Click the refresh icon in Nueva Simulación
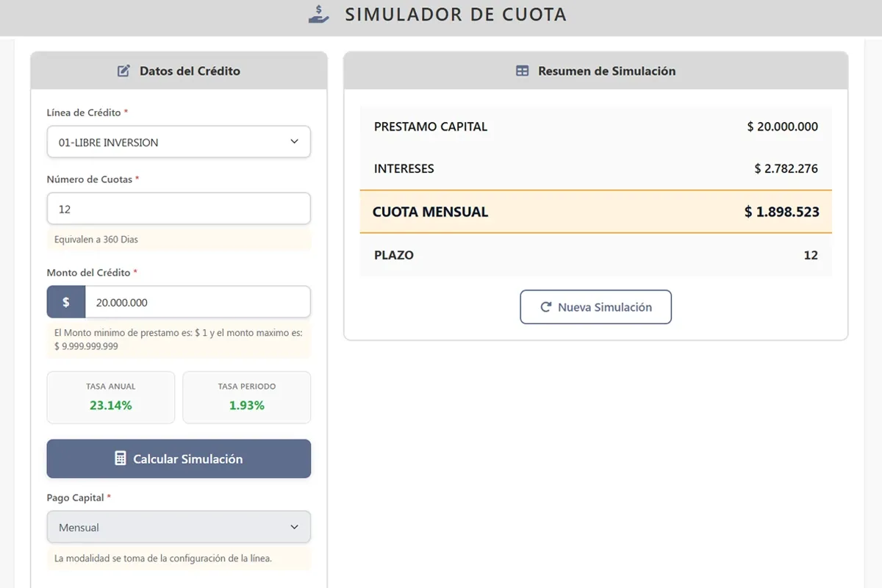 pyautogui.click(x=545, y=307)
